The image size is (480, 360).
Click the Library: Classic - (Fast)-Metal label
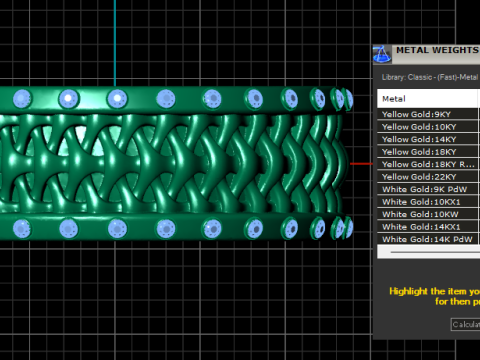[430, 77]
